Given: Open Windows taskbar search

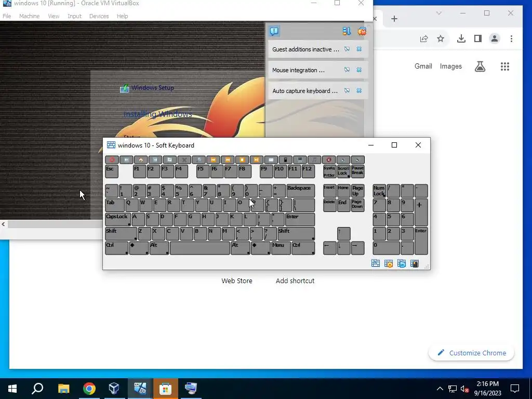Looking at the screenshot, I should pos(37,389).
